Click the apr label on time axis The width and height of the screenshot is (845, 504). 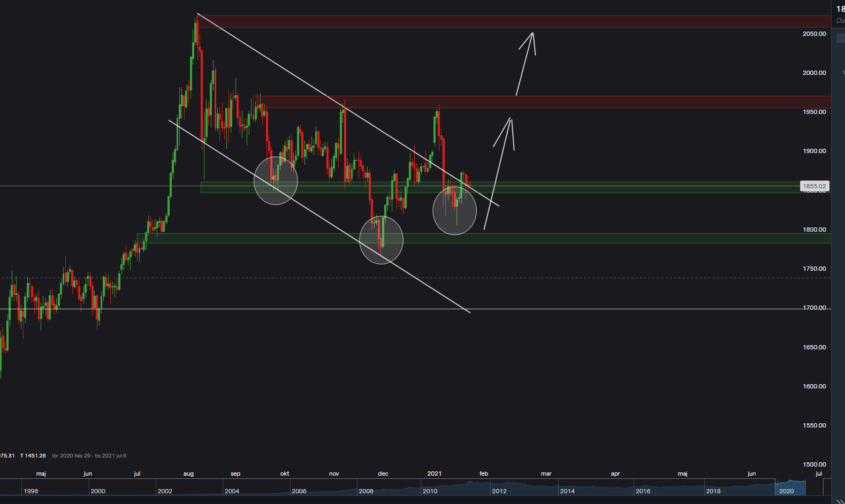(615, 474)
